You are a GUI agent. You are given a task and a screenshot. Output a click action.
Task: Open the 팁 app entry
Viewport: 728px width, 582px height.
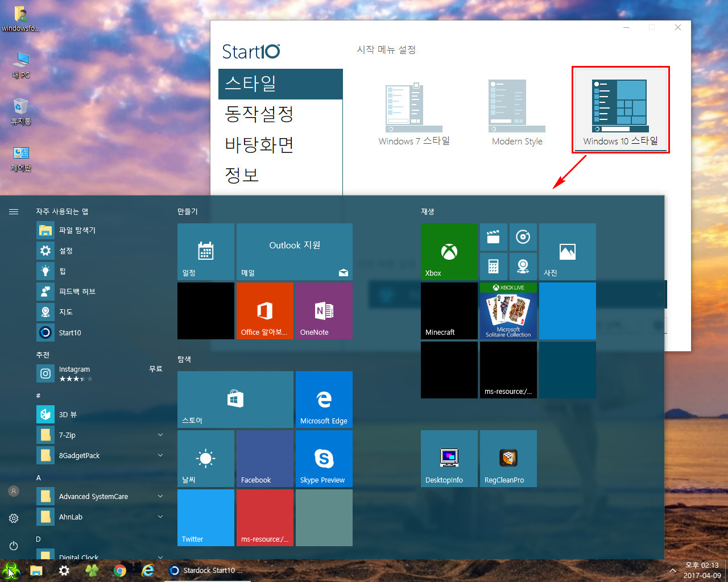pyautogui.click(x=100, y=271)
